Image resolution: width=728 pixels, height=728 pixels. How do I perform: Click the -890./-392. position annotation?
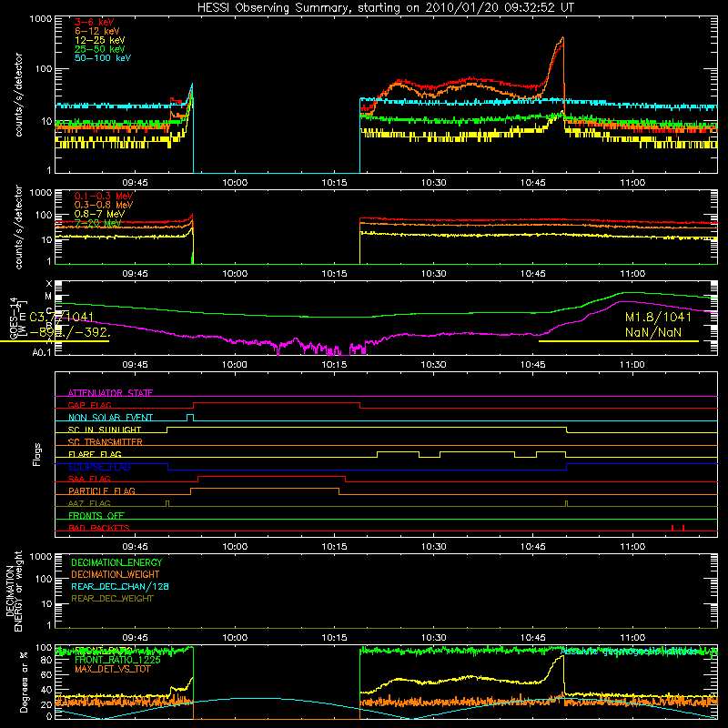[x=70, y=332]
